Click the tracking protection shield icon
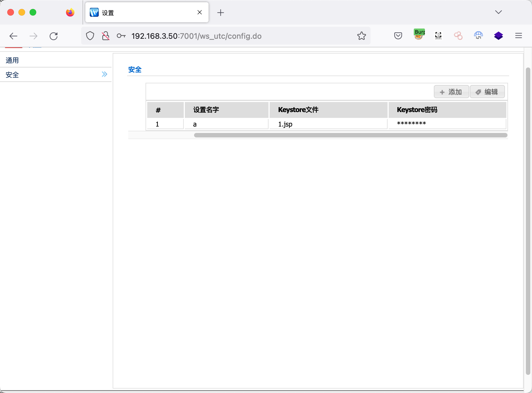 pyautogui.click(x=90, y=36)
